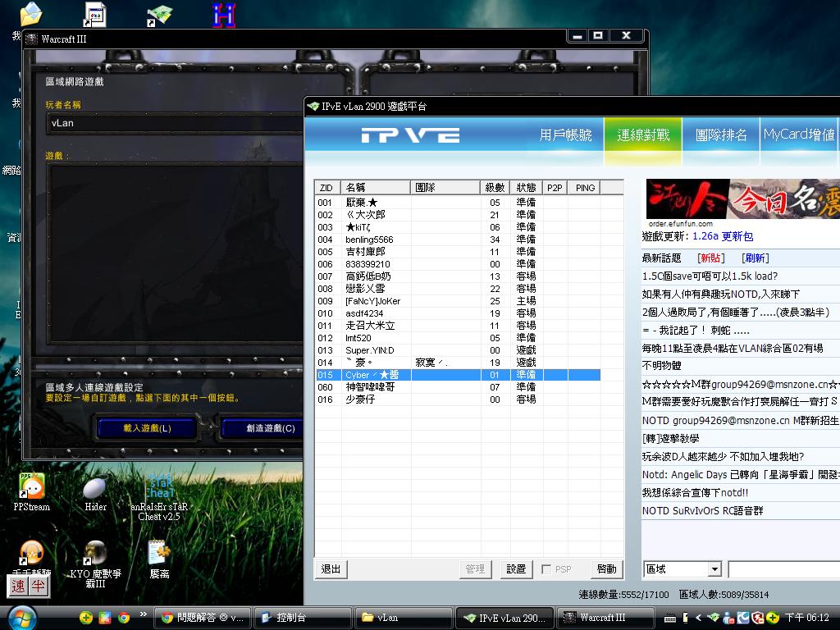This screenshot has width=840, height=630.
Task: Open the PPStream desktop shortcut
Action: pyautogui.click(x=32, y=492)
